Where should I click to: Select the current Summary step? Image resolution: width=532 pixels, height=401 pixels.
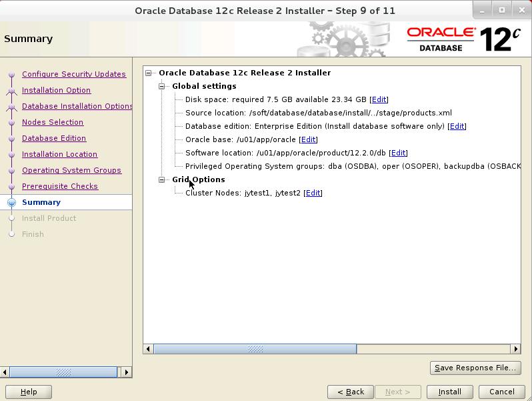coord(41,202)
